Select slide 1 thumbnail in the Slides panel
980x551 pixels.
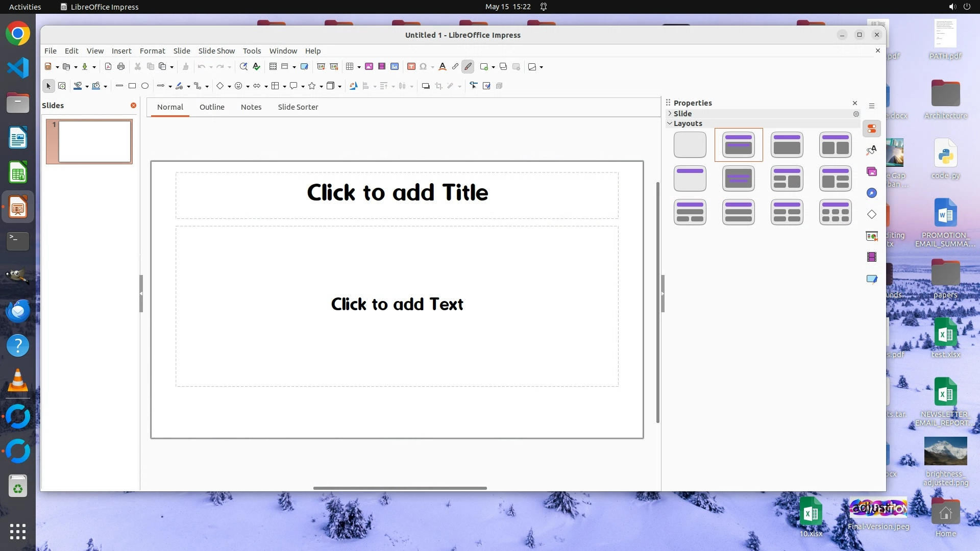pyautogui.click(x=94, y=141)
